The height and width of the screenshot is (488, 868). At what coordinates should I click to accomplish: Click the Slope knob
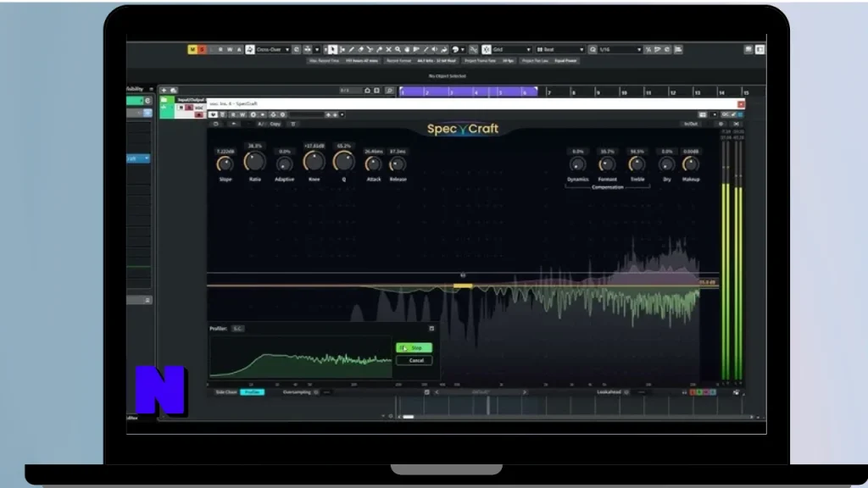[x=225, y=164]
